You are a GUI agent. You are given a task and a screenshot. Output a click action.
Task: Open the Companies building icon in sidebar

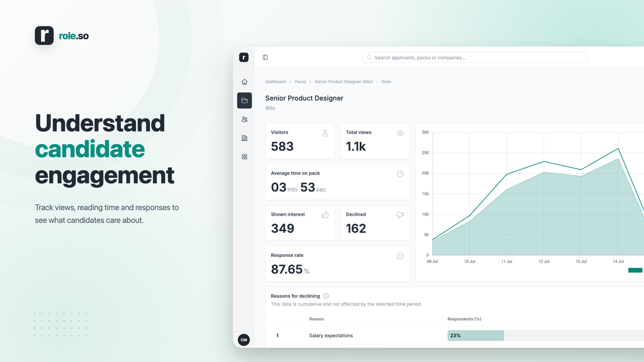point(244,138)
